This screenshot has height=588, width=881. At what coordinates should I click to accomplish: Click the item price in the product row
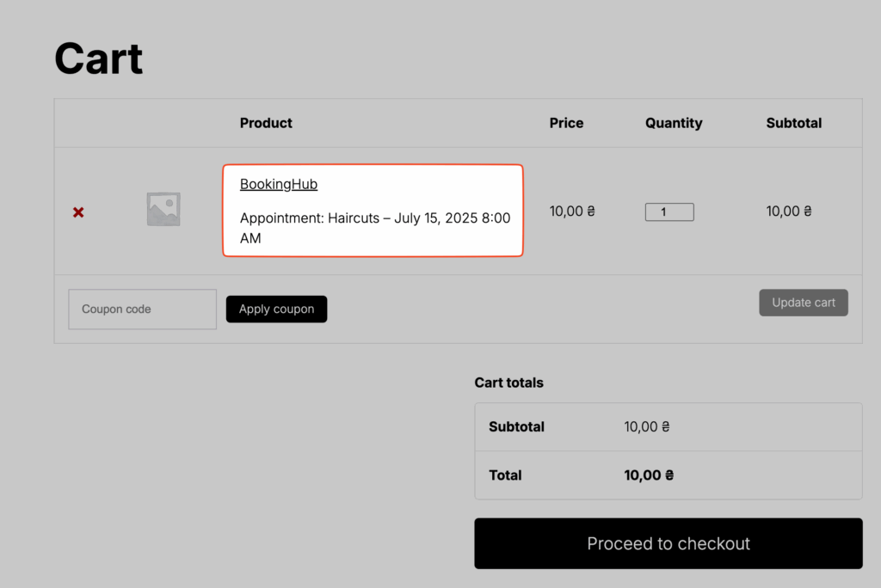tap(572, 211)
